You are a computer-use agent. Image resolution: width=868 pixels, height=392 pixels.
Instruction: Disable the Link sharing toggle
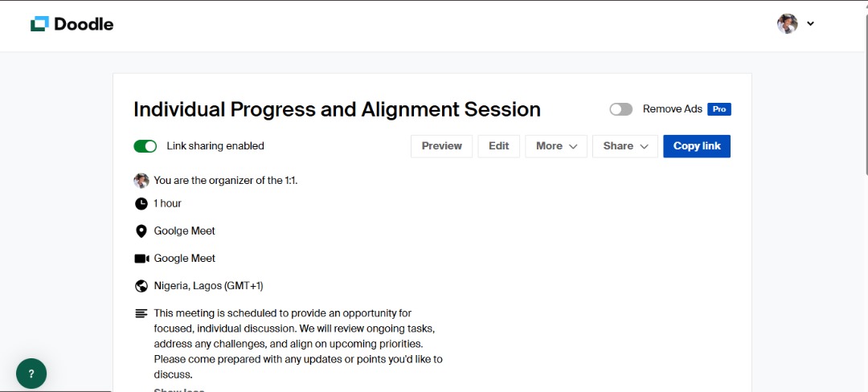tap(145, 146)
